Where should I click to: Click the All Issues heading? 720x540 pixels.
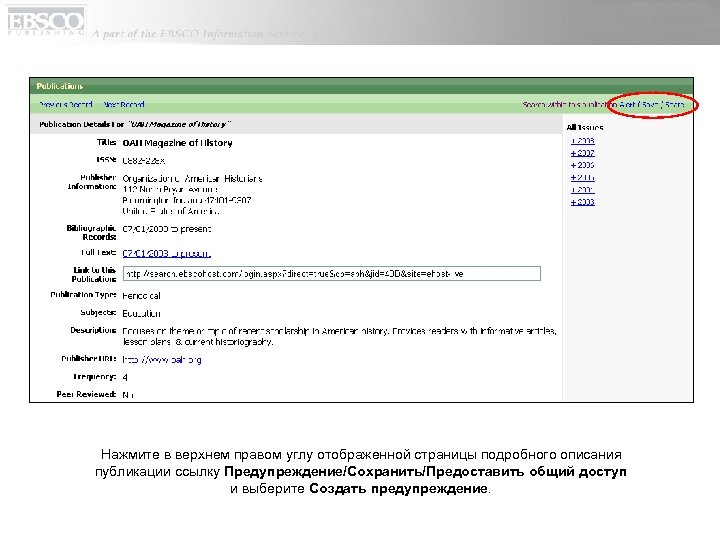[x=585, y=128]
